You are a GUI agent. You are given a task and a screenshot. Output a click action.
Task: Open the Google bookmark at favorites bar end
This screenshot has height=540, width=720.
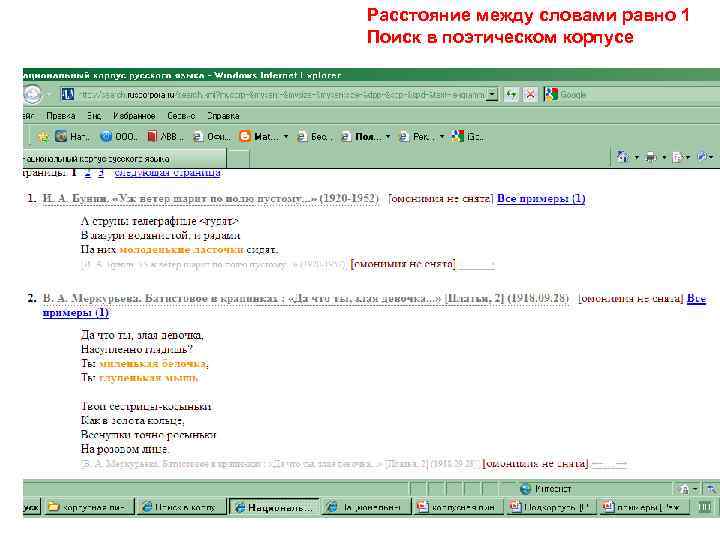pyautogui.click(x=467, y=136)
